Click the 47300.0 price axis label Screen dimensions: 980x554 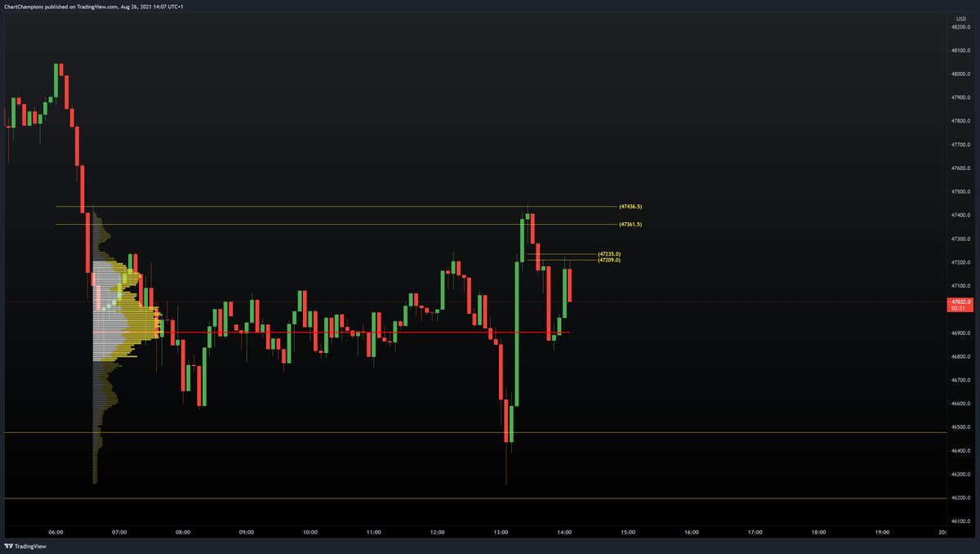click(960, 239)
